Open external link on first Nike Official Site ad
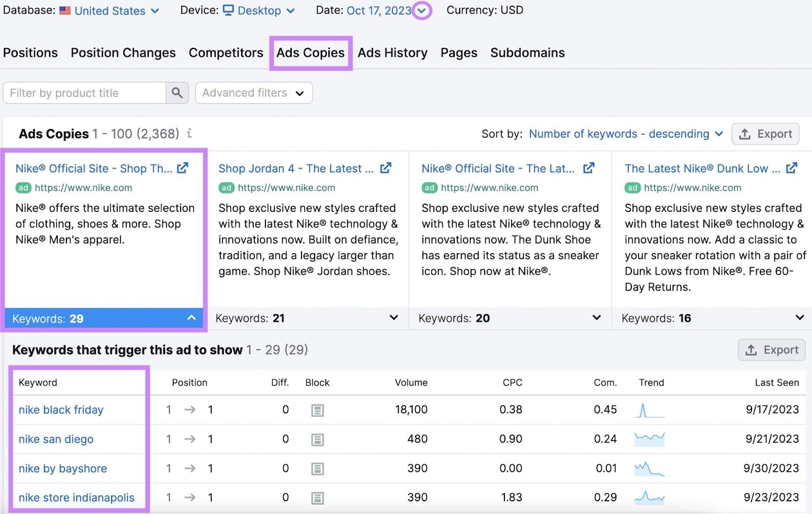 click(183, 168)
